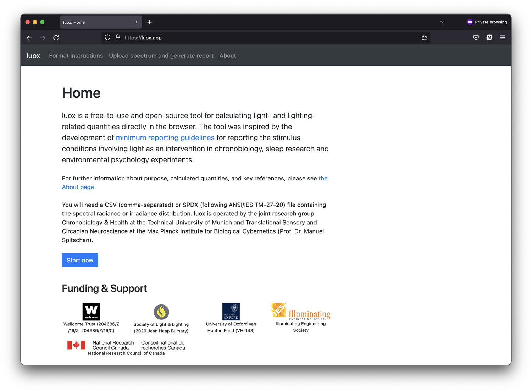Select the luox: Home browser tab
This screenshot has height=392, width=532.
[101, 22]
